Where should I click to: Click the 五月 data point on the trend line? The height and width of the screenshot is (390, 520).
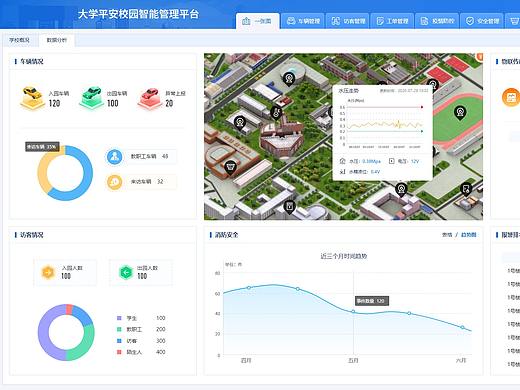(353, 312)
